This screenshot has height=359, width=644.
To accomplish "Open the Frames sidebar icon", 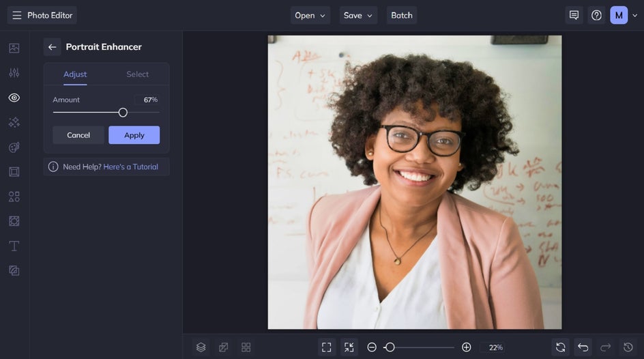I will tap(14, 172).
